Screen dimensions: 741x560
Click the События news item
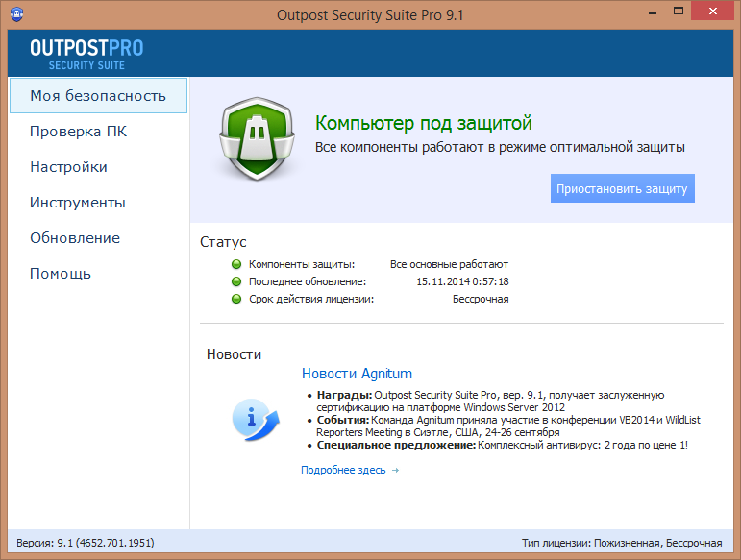coord(508,426)
